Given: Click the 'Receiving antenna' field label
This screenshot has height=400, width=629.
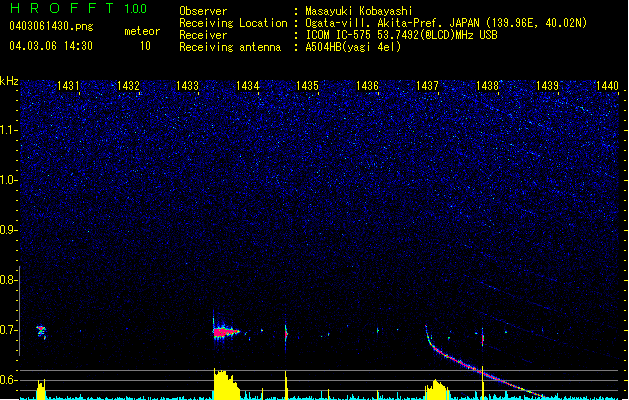Looking at the screenshot, I should [x=230, y=47].
